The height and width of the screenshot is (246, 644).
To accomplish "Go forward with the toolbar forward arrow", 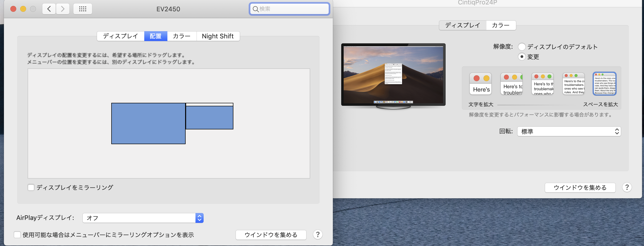I will (x=63, y=9).
